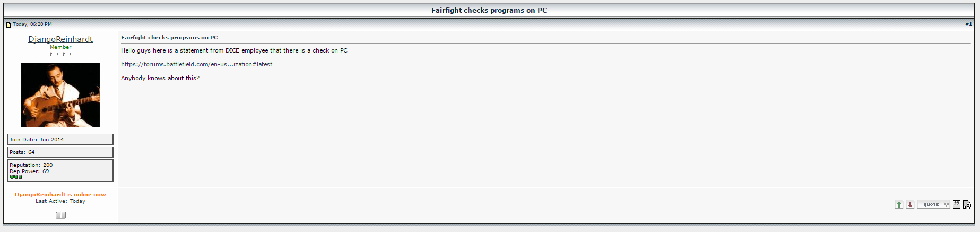980x232 pixels.
Task: Click the 'Fairfight checks programs on PC' post title
Action: coord(169,38)
